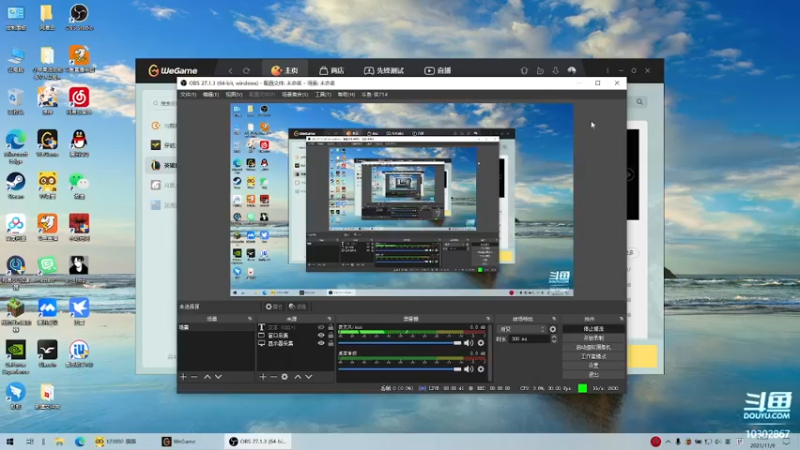Screen dimensions: 800x450
Task: Move scene up in Scenes panel
Action: click(x=207, y=377)
